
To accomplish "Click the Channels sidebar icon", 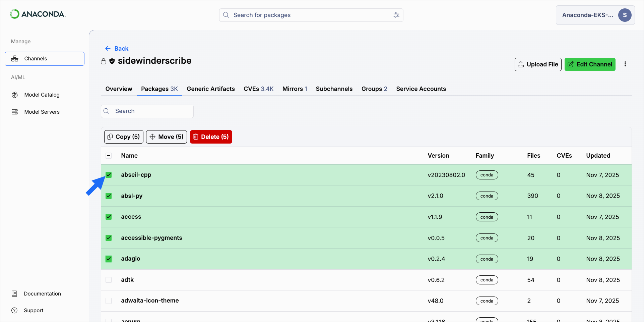I will (15, 58).
